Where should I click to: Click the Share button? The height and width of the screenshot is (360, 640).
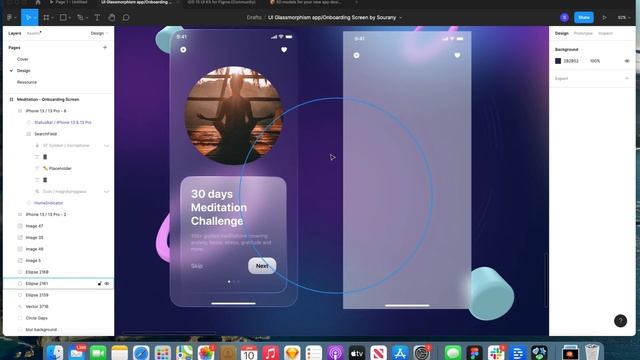(584, 17)
